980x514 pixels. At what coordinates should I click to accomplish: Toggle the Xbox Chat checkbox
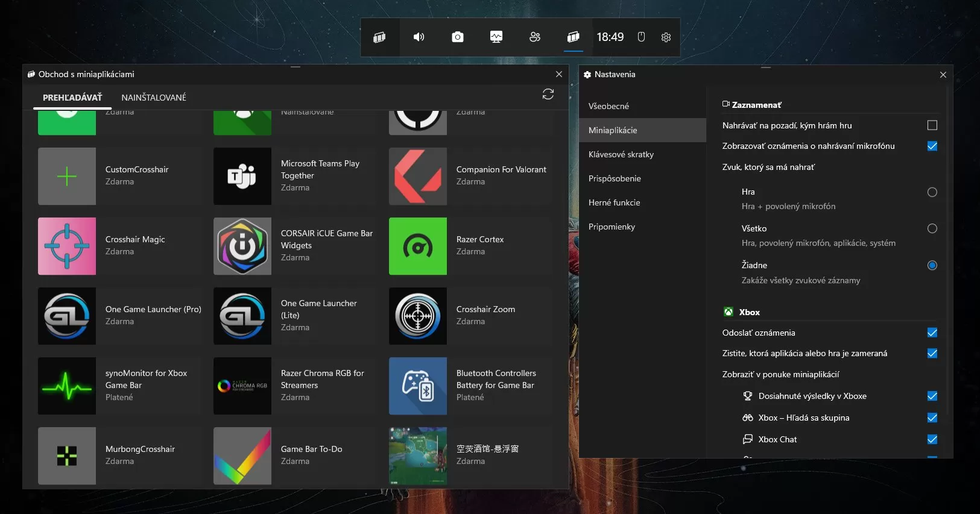coord(932,439)
